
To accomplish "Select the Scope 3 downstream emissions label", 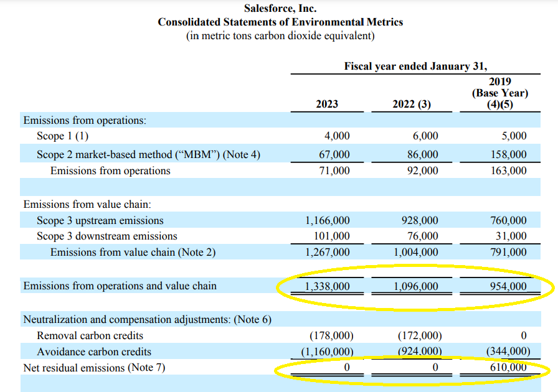I will (107, 236).
